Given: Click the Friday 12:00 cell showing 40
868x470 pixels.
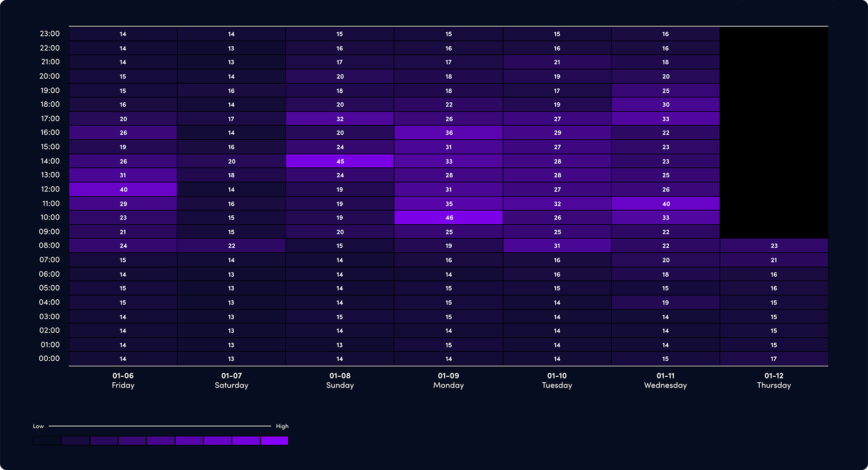Looking at the screenshot, I should (123, 189).
